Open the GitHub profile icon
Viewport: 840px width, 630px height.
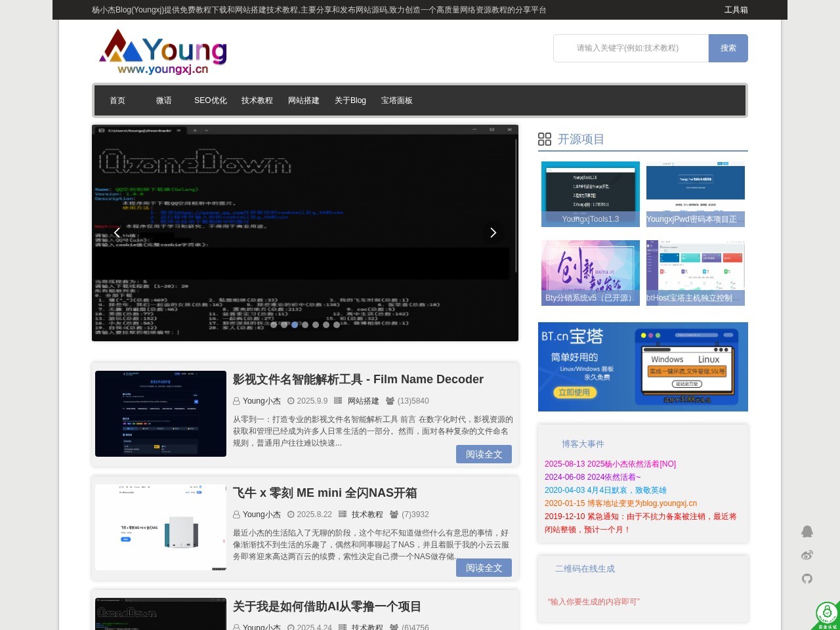pos(807,579)
